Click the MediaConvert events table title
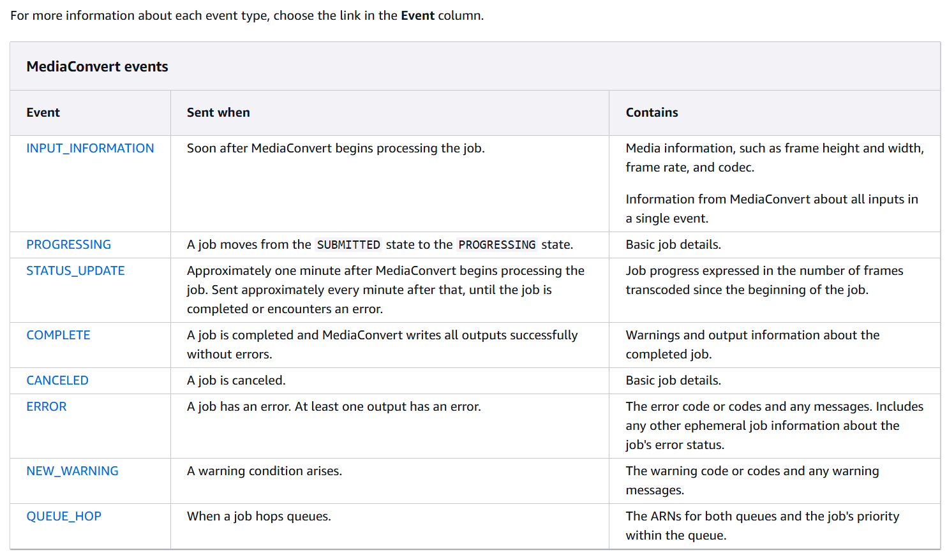This screenshot has width=947, height=560. 97,66
